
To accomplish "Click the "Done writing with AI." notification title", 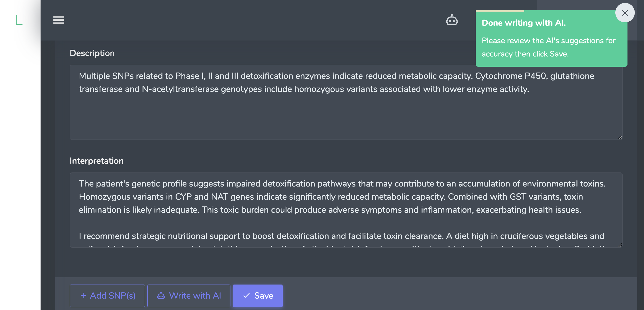I will pyautogui.click(x=524, y=23).
